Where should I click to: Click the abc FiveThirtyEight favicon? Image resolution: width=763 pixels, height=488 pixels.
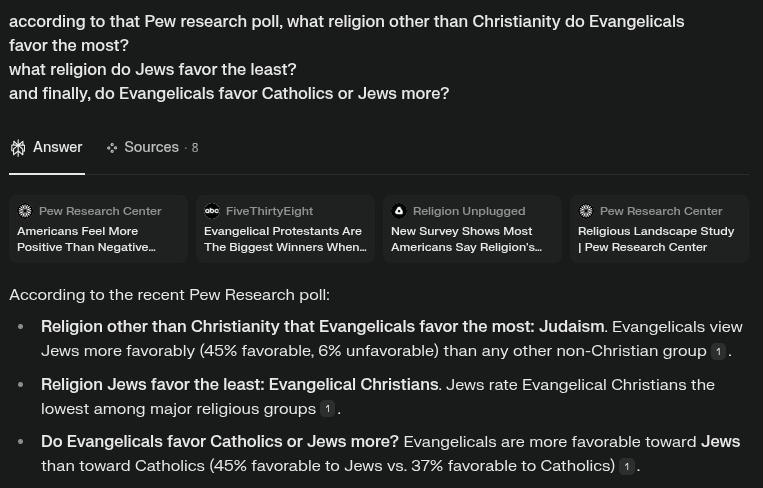click(x=212, y=211)
